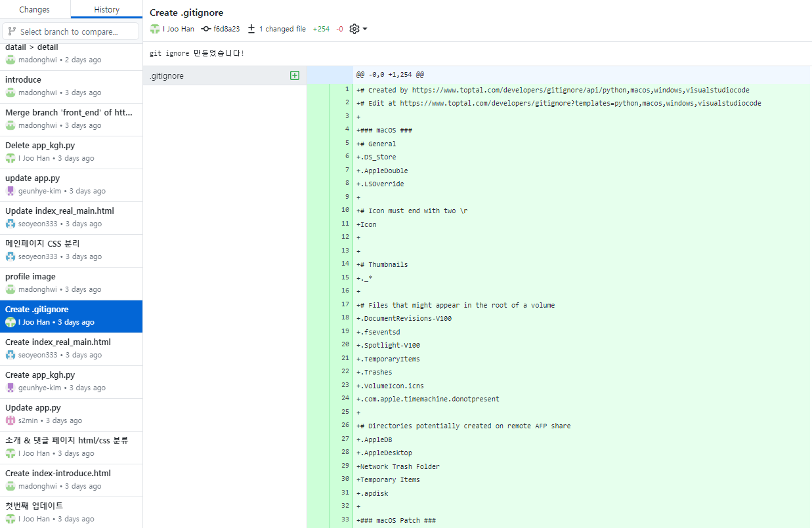Switch to the Changes tab
The image size is (812, 528).
pos(35,9)
